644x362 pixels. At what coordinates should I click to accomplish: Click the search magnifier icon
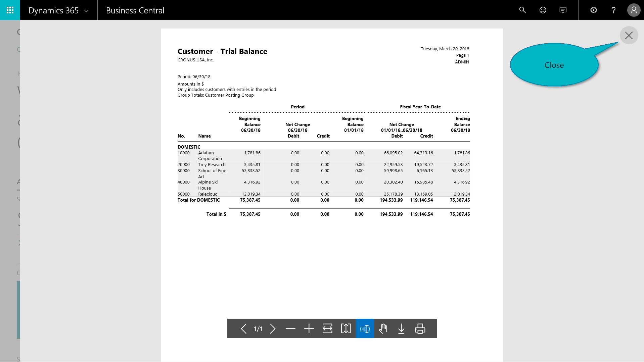pyautogui.click(x=522, y=10)
